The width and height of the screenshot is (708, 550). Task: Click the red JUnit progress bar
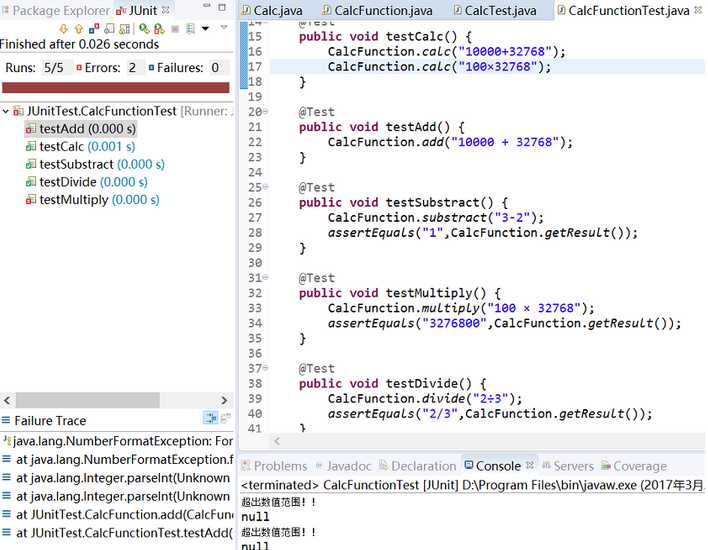(116, 88)
